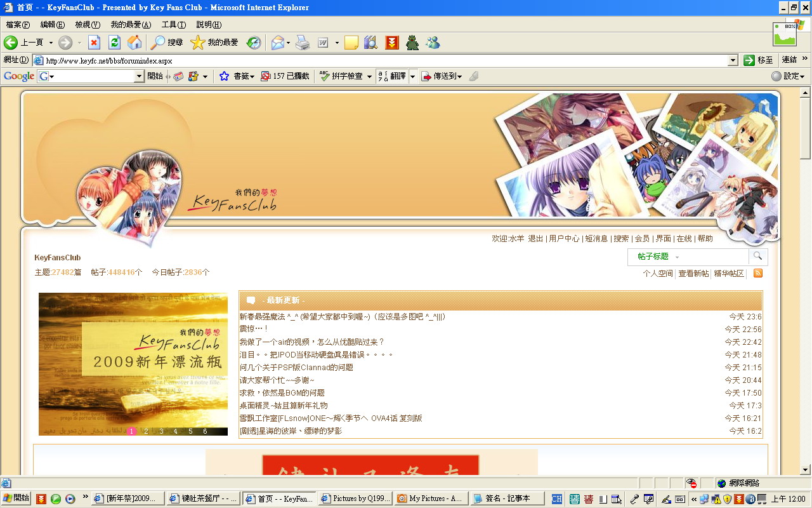Open the Google toolbar 設定 settings

tap(789, 76)
